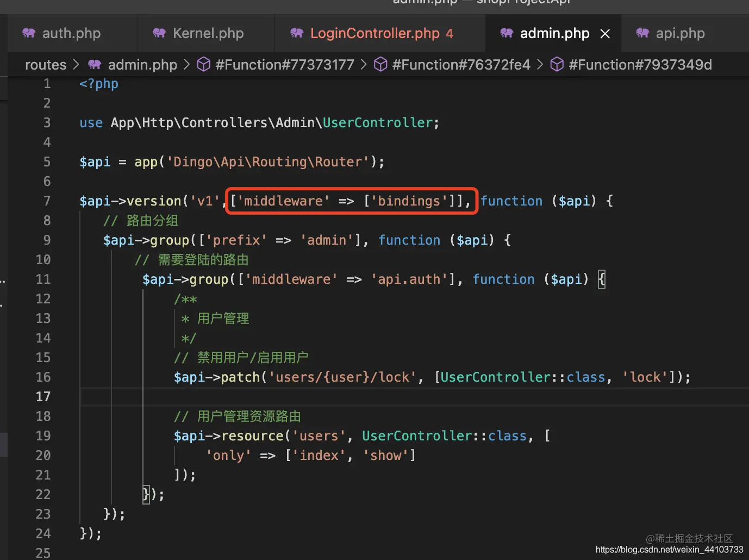Click the docblock text 用户管理

(223, 319)
